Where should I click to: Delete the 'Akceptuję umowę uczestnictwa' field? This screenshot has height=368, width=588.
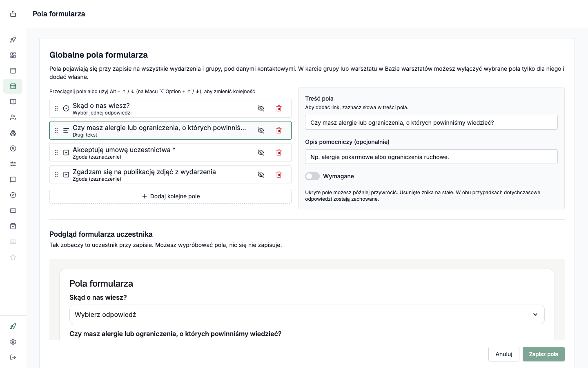click(x=279, y=153)
